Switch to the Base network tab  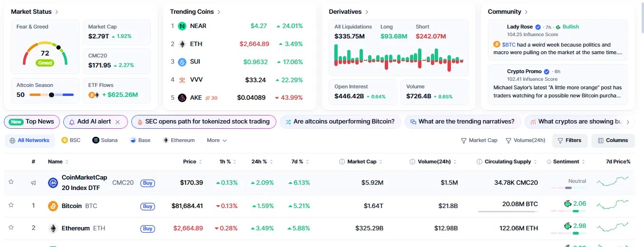pos(140,141)
